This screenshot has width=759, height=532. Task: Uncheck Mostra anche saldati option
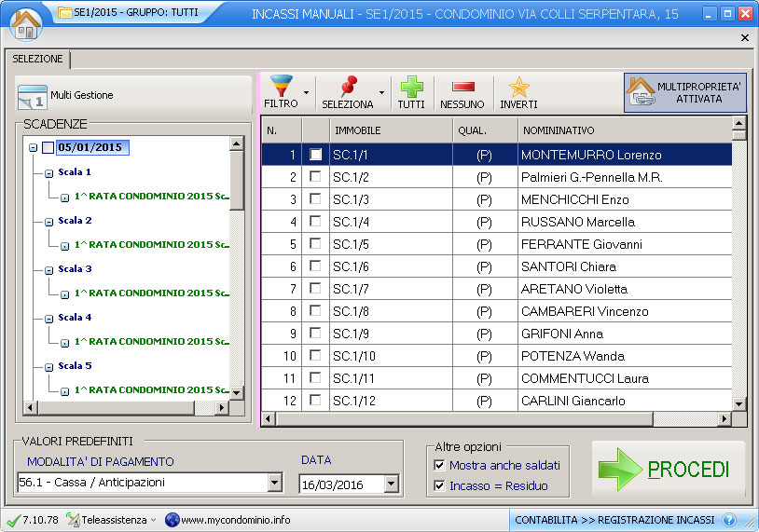(x=440, y=465)
